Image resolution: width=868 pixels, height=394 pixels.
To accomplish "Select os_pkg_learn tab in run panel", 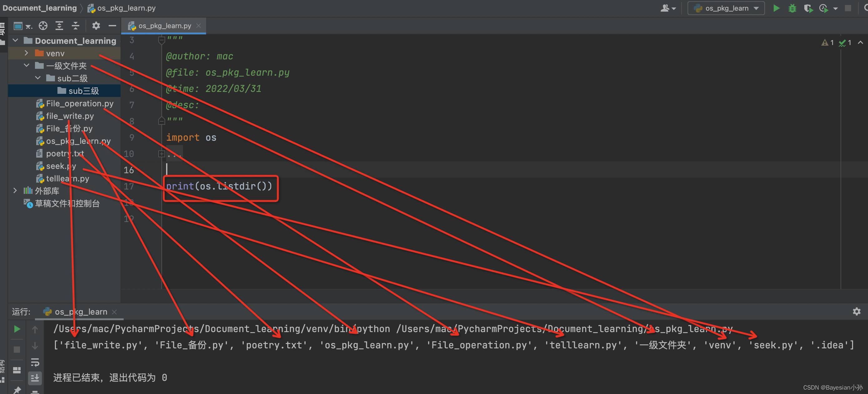I will [x=81, y=312].
